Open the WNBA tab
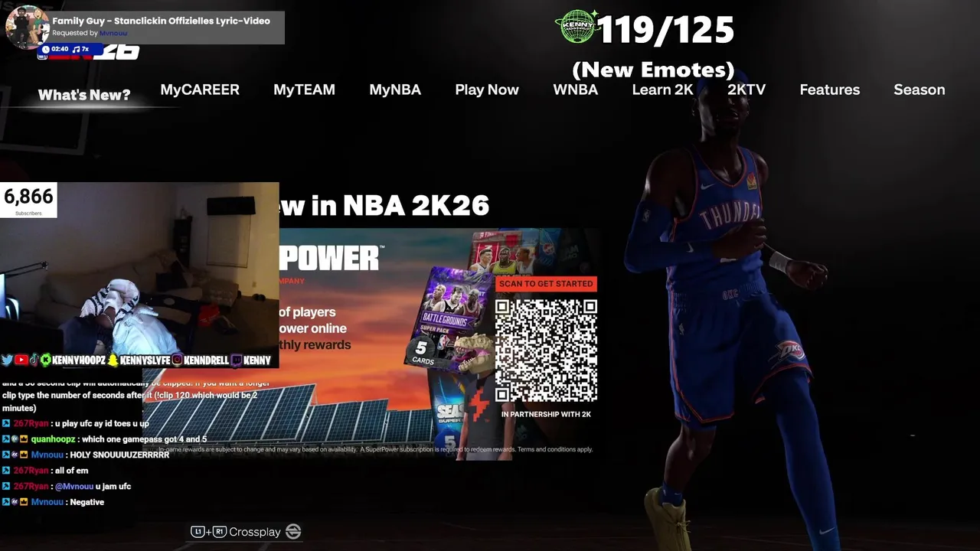 point(576,90)
